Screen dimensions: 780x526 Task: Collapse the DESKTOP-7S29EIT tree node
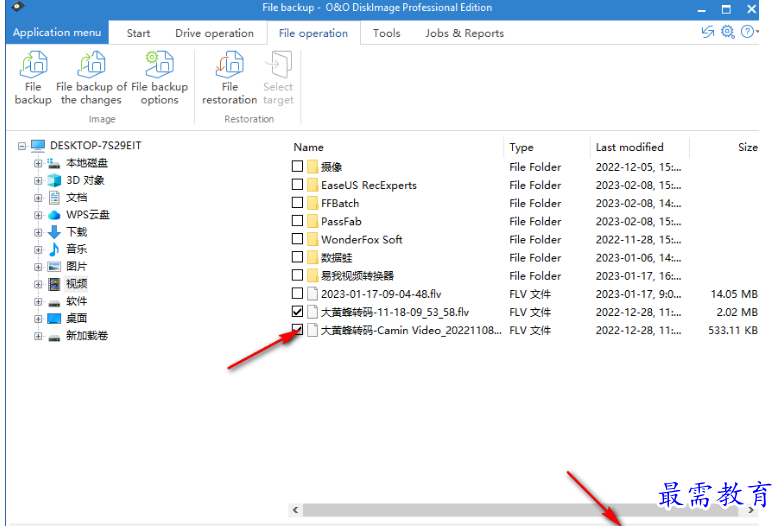[21, 146]
